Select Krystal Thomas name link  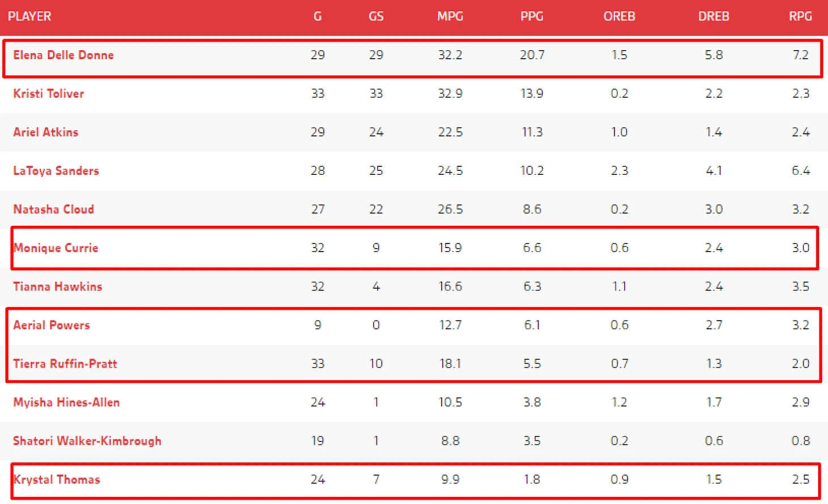point(57,479)
